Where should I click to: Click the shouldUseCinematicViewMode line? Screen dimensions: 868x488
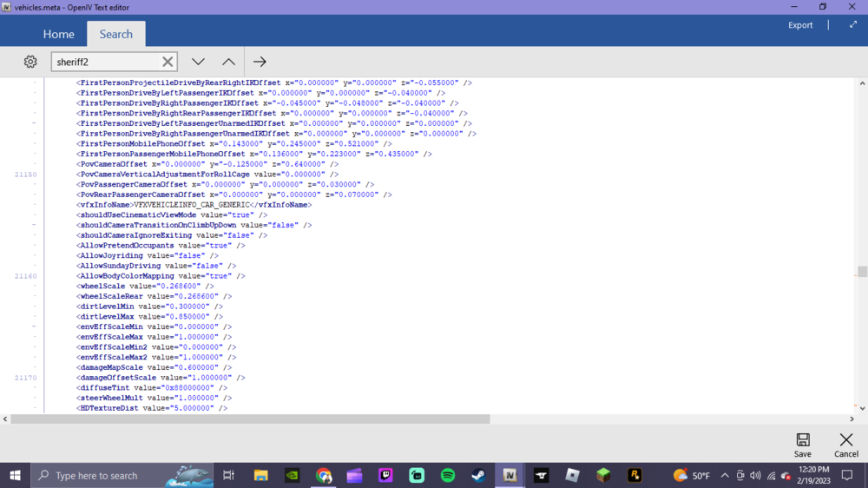click(172, 215)
